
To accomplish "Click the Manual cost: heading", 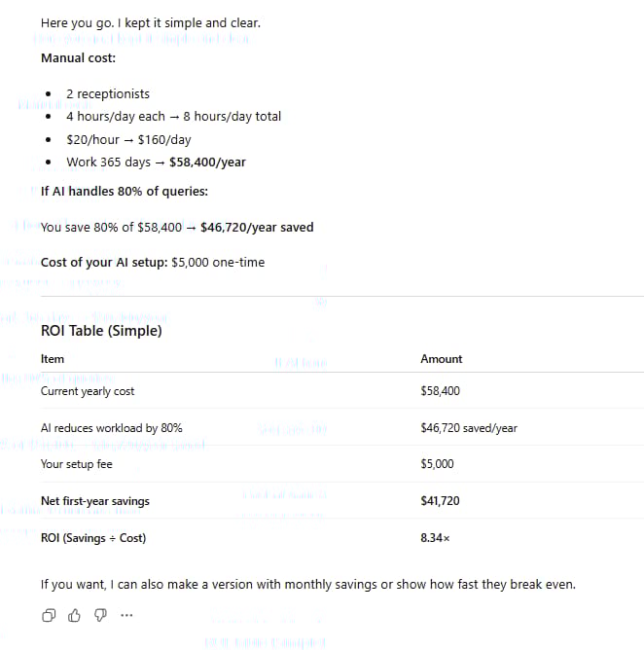I will pyautogui.click(x=79, y=58).
